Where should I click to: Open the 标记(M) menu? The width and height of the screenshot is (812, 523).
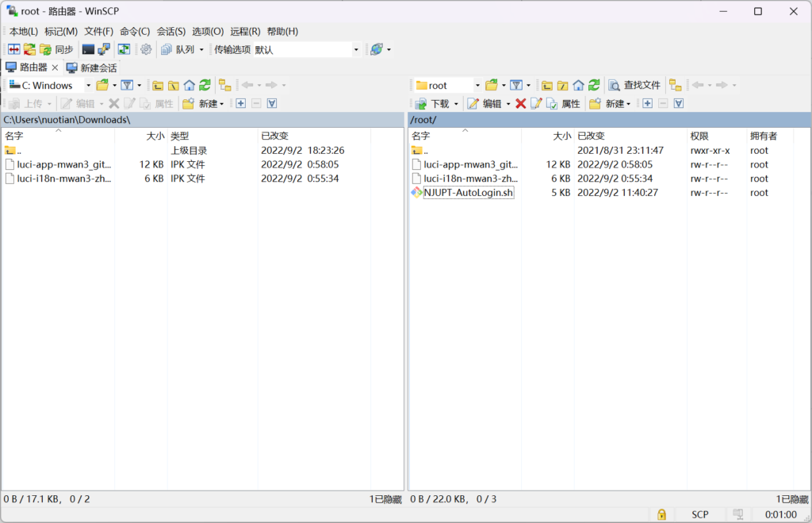[60, 31]
